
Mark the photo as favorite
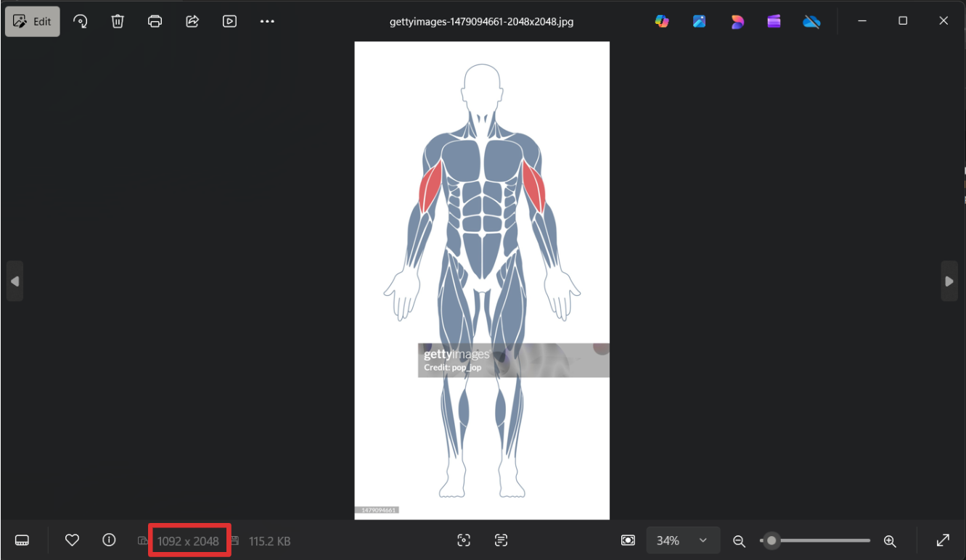click(72, 540)
